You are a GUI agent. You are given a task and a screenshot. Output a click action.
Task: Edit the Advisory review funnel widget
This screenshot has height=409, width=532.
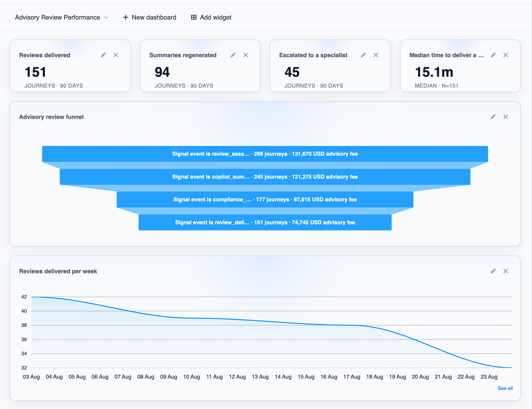tap(493, 117)
